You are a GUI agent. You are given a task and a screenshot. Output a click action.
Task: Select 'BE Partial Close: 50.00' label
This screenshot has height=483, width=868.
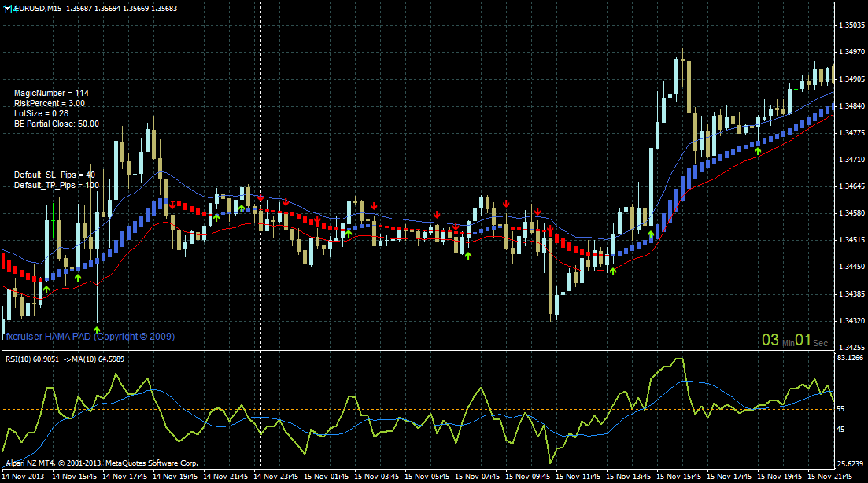coord(57,124)
